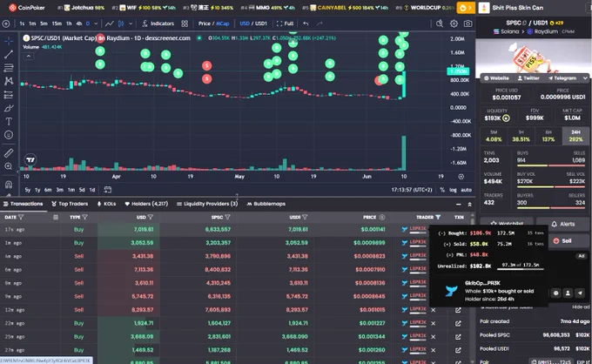Image resolution: width=592 pixels, height=364 pixels.
Task: Take a chart snapshot with camera icon
Action: tap(468, 24)
